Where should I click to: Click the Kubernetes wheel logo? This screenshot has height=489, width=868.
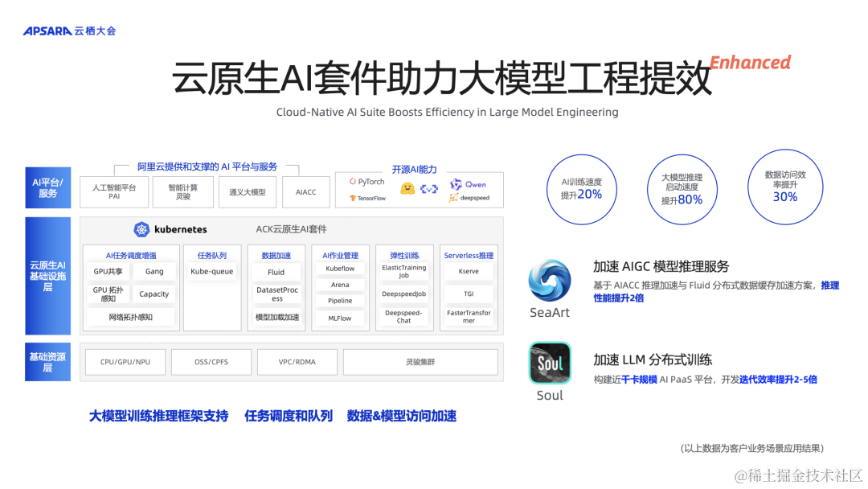tap(141, 229)
